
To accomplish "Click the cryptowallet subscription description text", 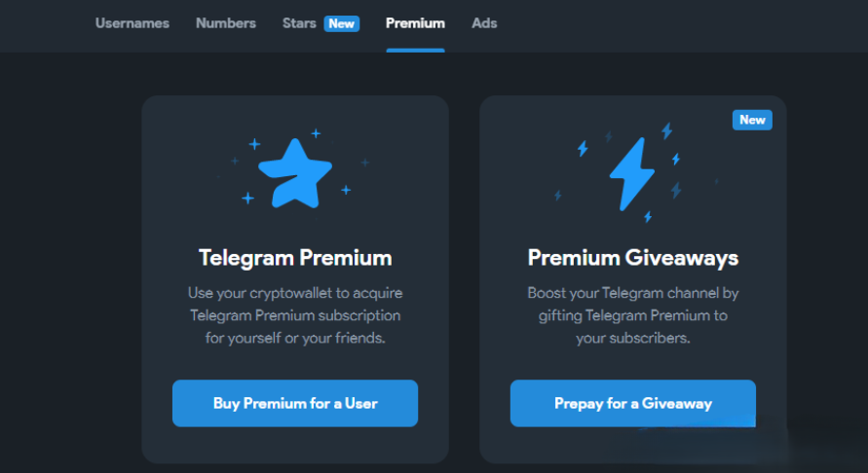I will (295, 315).
